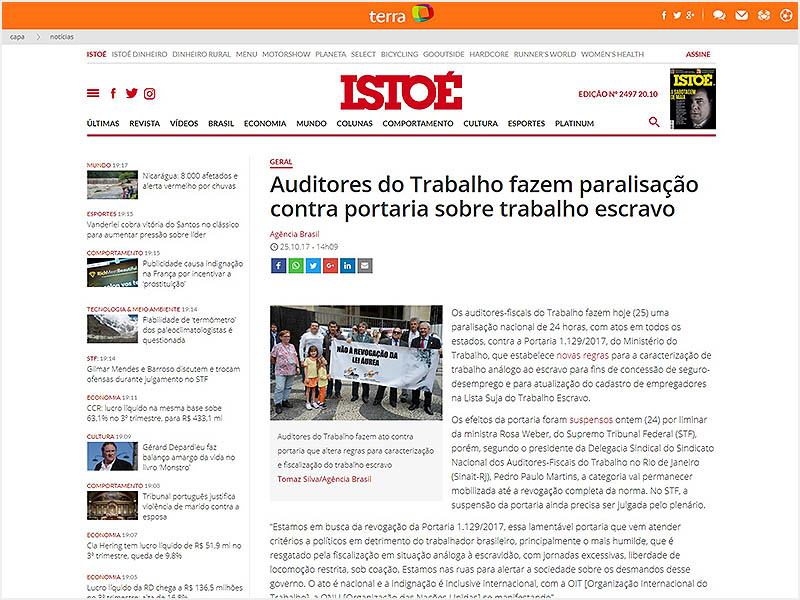Image resolution: width=800 pixels, height=600 pixels.
Task: Open the 'suspensos' link in article
Action: 591,419
